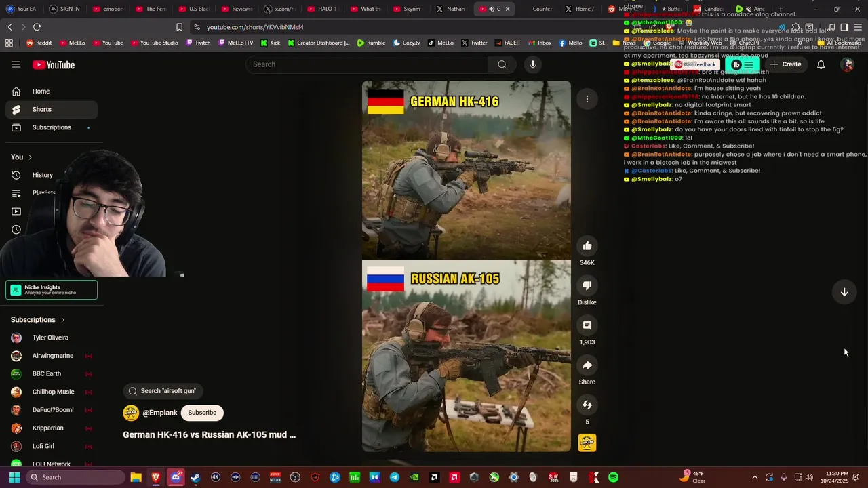The width and height of the screenshot is (868, 488).
Task: Dislike the short
Action: [x=587, y=285]
